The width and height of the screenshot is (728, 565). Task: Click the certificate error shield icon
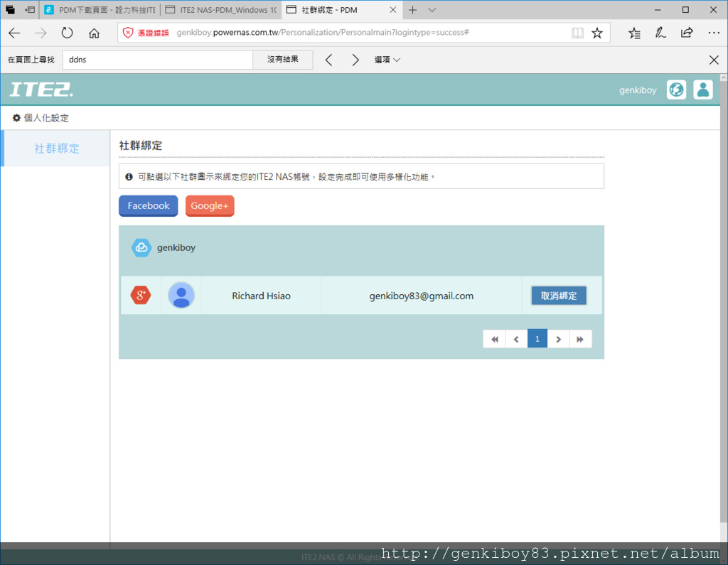coord(128,33)
